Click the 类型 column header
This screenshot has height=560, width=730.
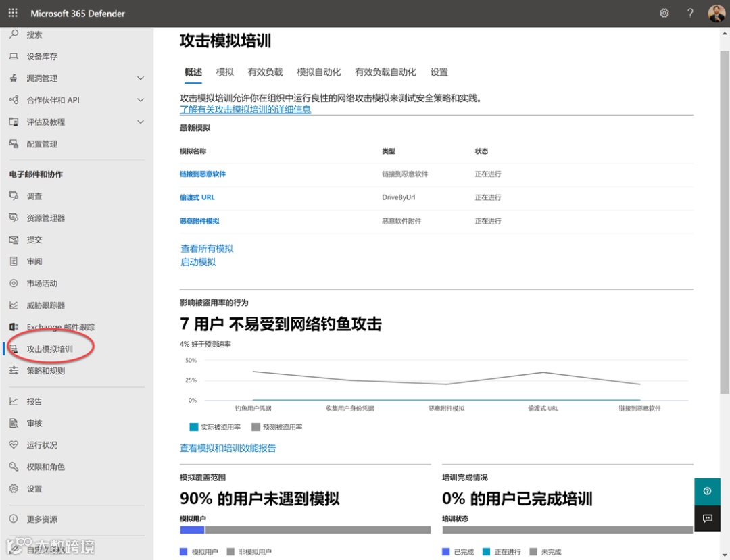[388, 151]
